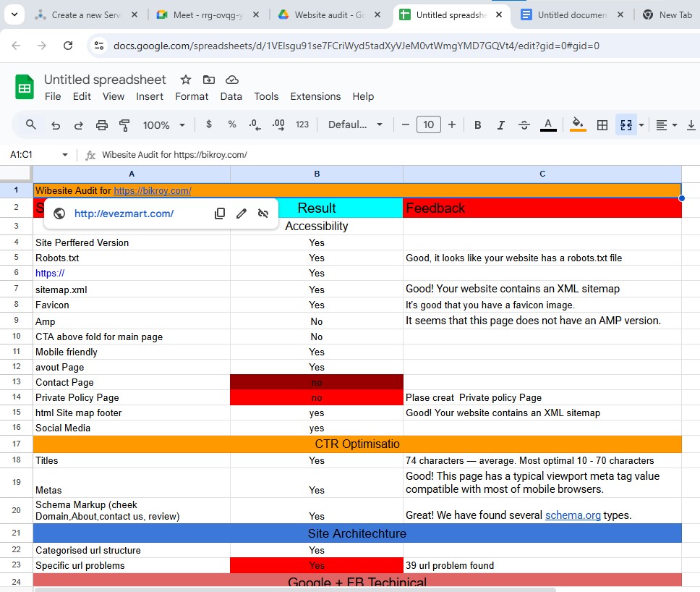Click the Print icon in toolbar
The image size is (700, 592).
pos(102,125)
